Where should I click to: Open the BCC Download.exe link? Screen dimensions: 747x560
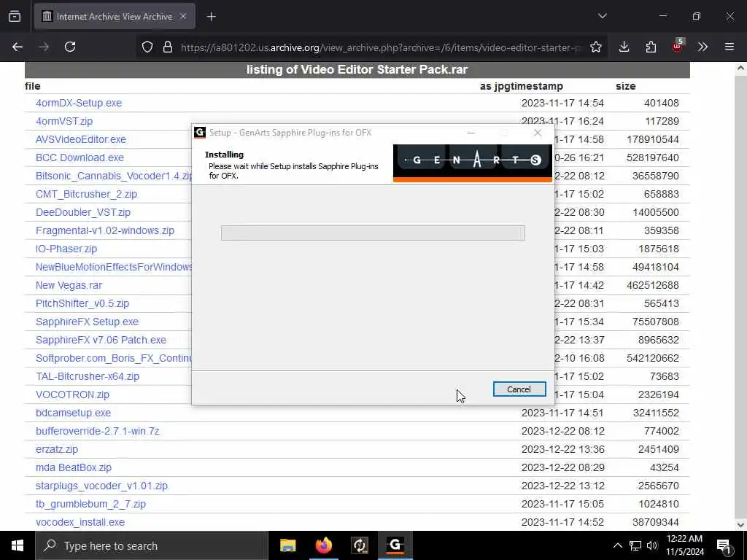coord(80,157)
